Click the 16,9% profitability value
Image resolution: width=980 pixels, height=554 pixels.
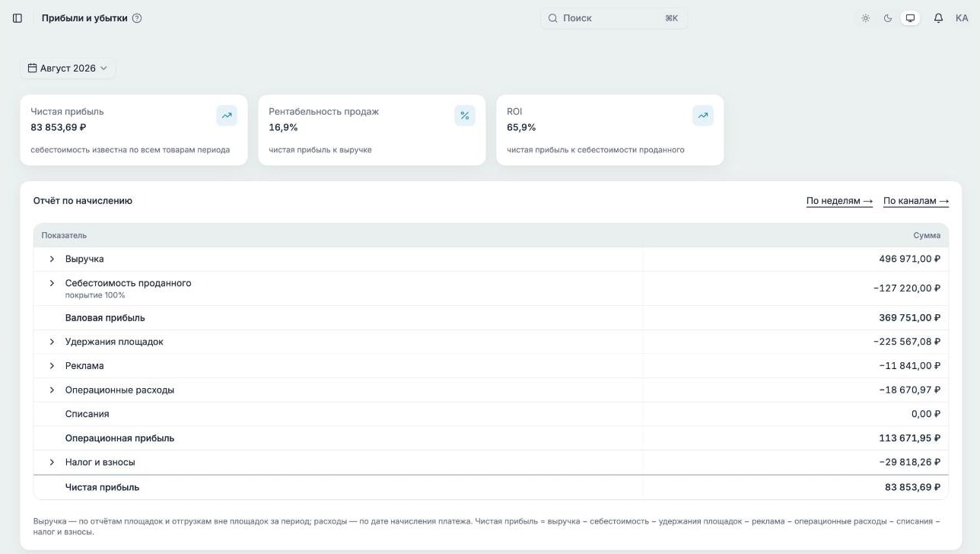[x=283, y=128]
